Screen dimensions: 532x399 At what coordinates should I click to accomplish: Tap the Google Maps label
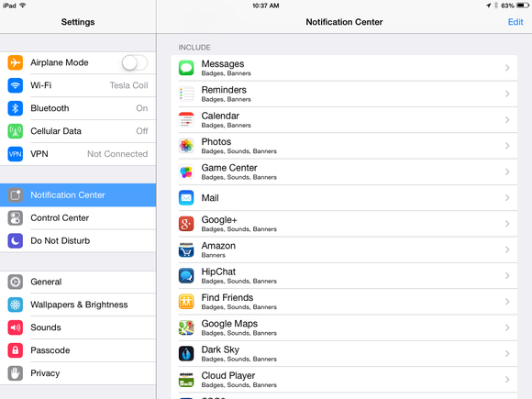[x=229, y=324]
